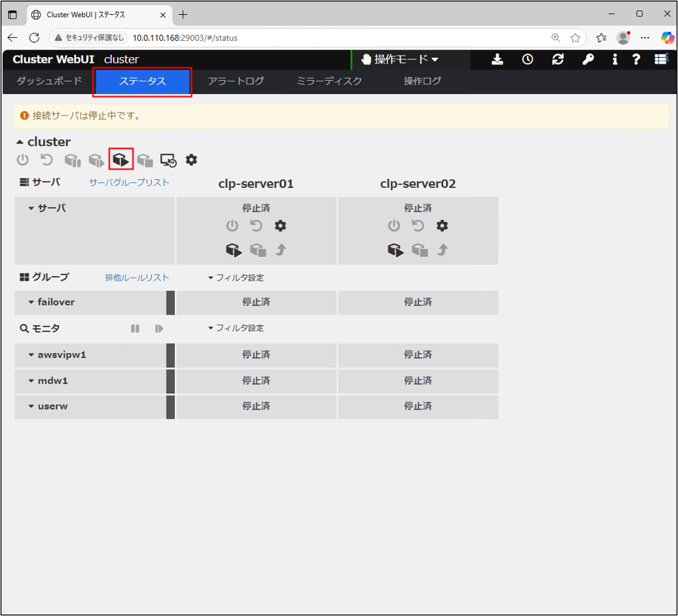
Task: Open the 操作モード mode dropdown
Action: pyautogui.click(x=400, y=60)
